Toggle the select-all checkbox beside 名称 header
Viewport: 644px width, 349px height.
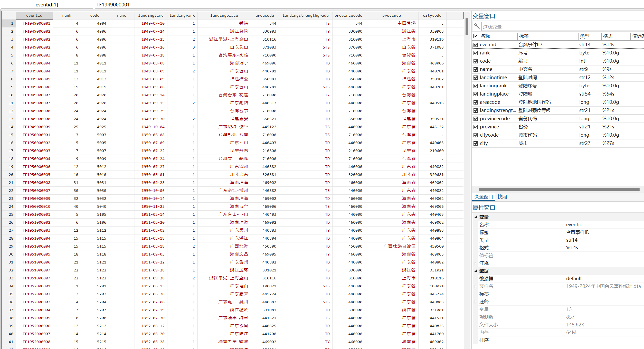click(x=476, y=36)
